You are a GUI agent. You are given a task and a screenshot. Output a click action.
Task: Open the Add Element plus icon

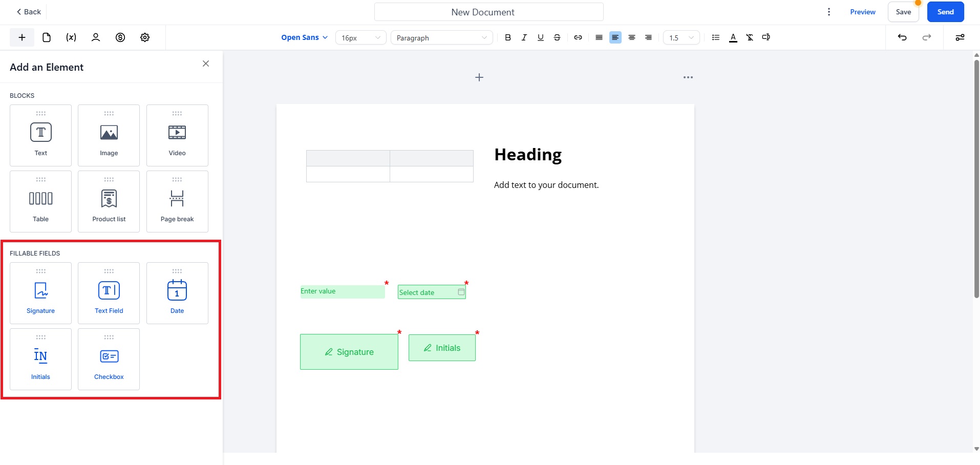22,37
